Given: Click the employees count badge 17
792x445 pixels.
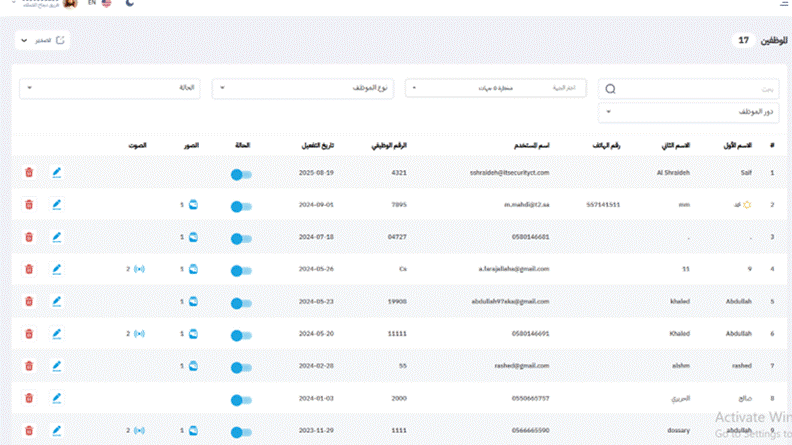Looking at the screenshot, I should click(x=744, y=40).
